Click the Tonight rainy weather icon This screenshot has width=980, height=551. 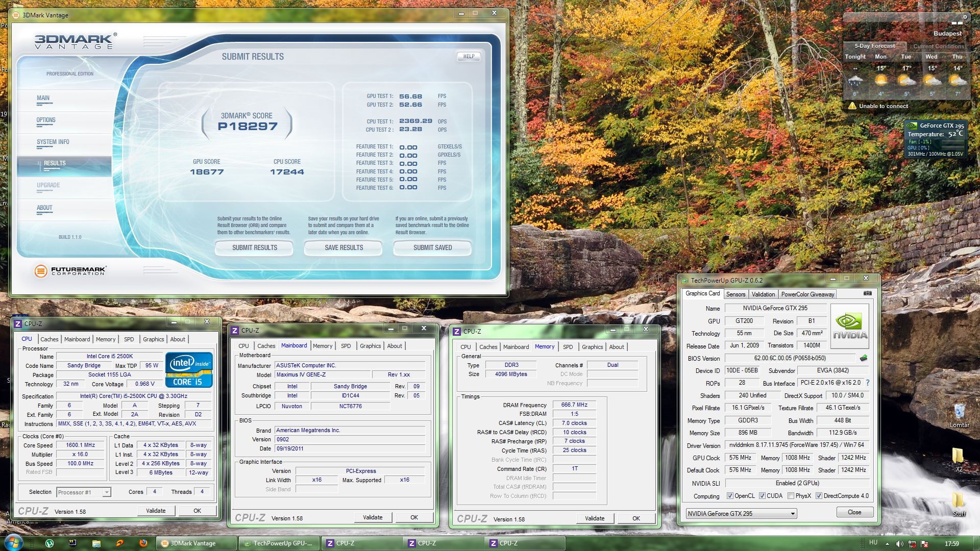855,81
